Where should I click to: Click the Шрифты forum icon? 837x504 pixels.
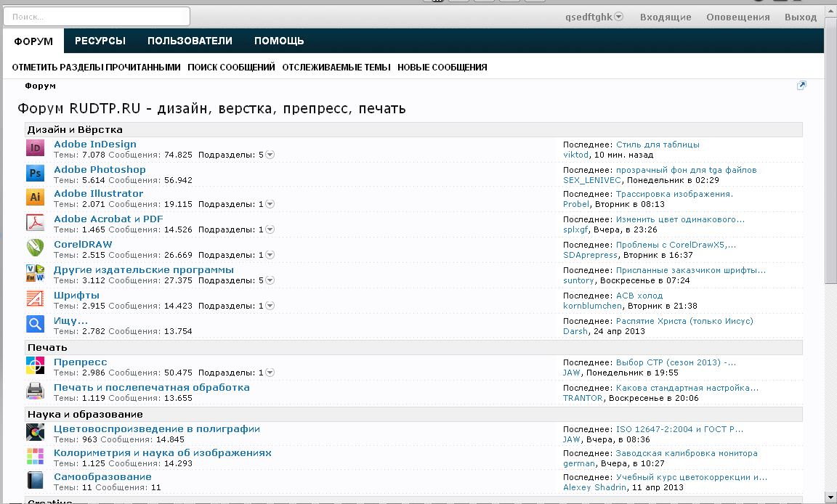point(35,299)
